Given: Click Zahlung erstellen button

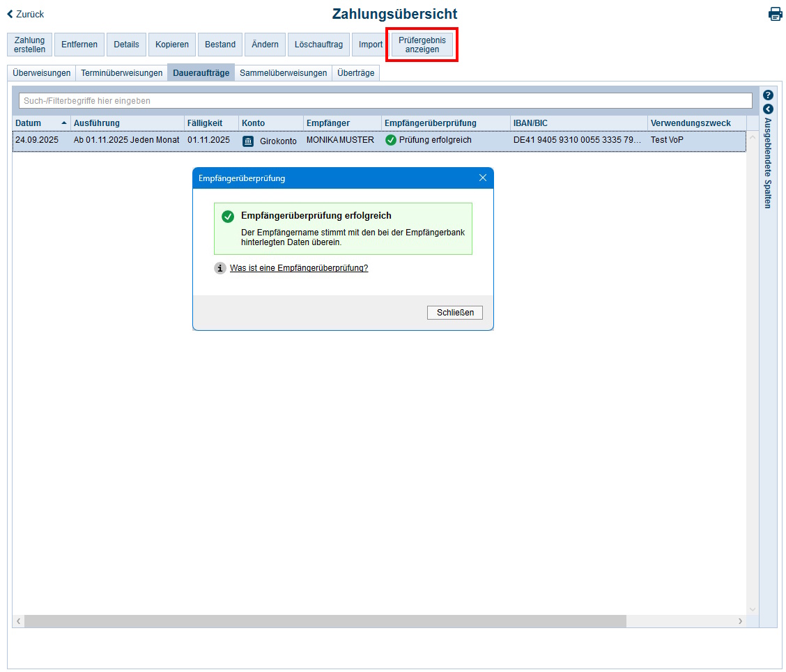Looking at the screenshot, I should [x=29, y=45].
